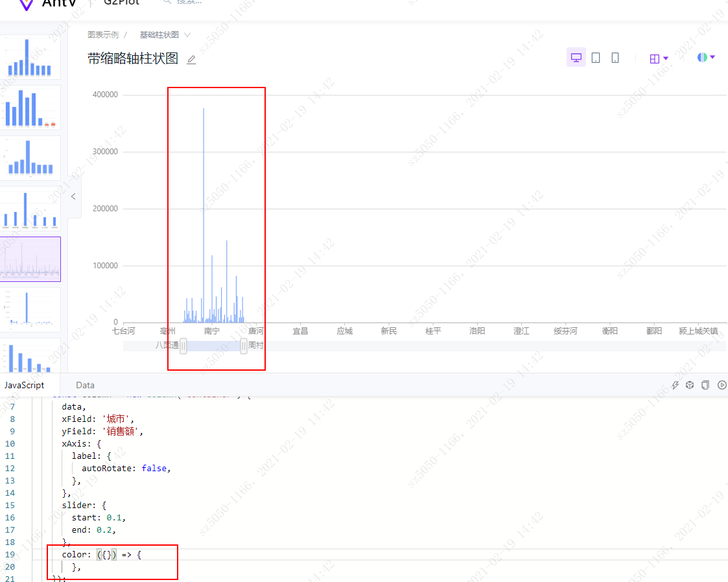
Task: Open the 基础柱状图 breadcrumb dropdown
Action: tap(187, 34)
